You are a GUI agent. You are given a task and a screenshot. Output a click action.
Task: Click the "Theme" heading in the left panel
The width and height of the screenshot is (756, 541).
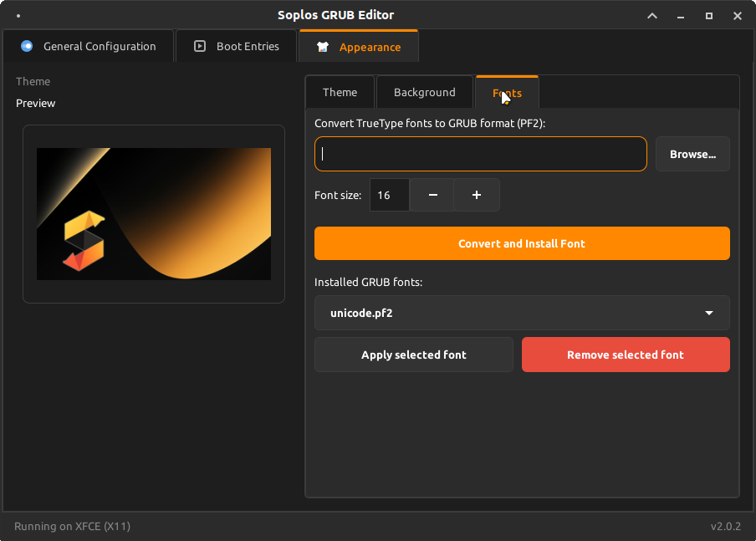click(x=33, y=81)
